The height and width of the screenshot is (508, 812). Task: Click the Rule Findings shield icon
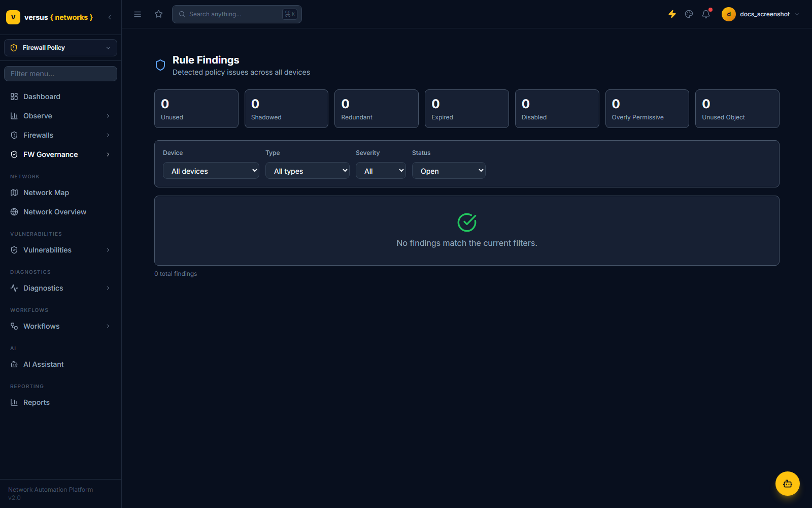(160, 65)
